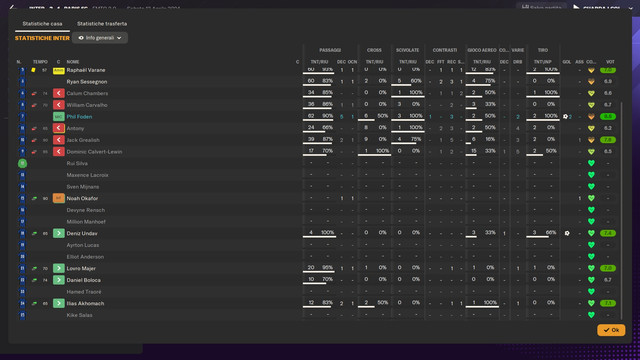640x360 pixels.
Task: Click the green rating badge for Ilias Akhomach
Action: coord(608,303)
